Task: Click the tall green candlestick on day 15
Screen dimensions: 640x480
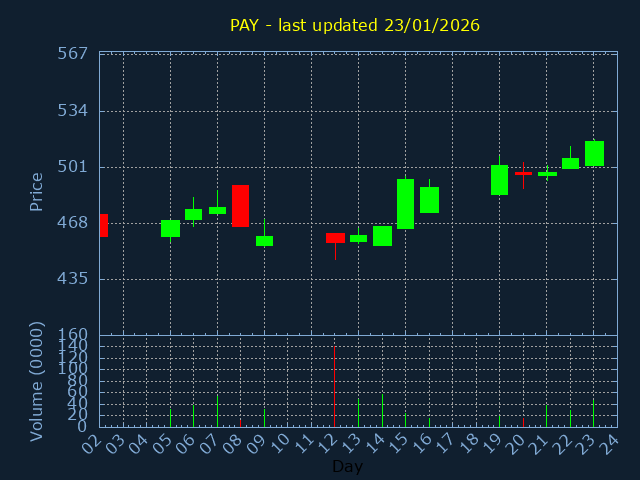Action: [x=405, y=204]
